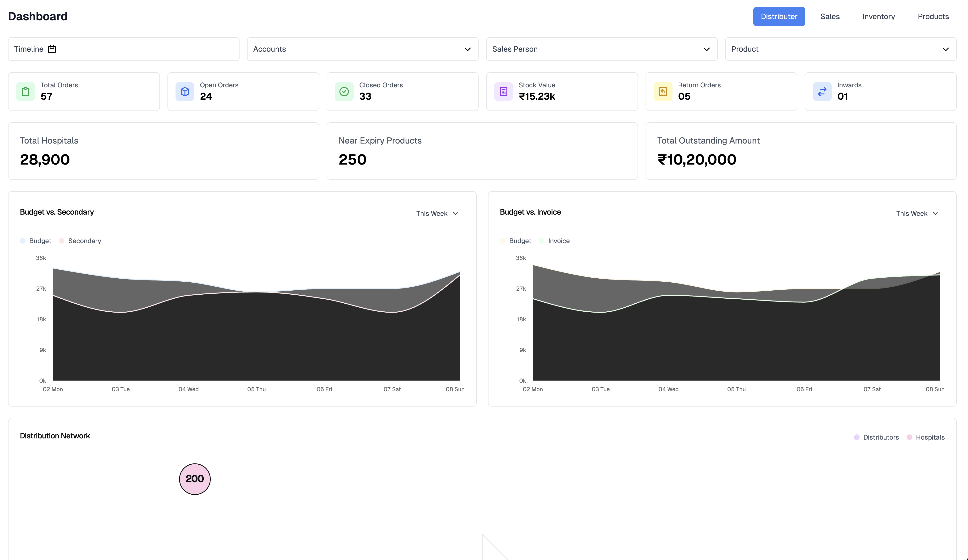Switch to the Inventory tab

pos(878,17)
